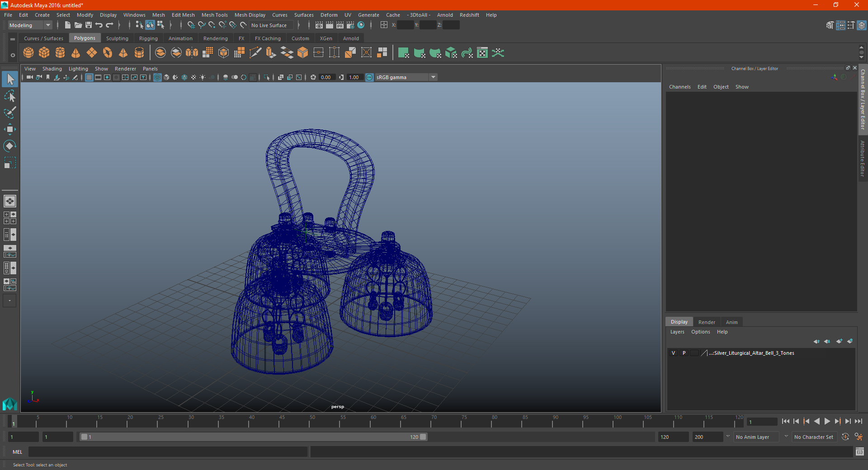
Task: Open the panel Shading menu
Action: (52, 69)
